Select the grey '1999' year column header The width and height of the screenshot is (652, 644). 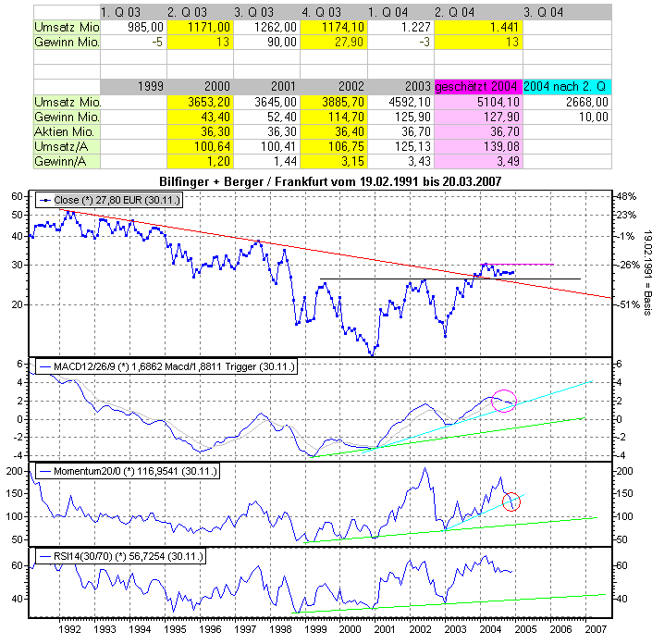pyautogui.click(x=133, y=87)
